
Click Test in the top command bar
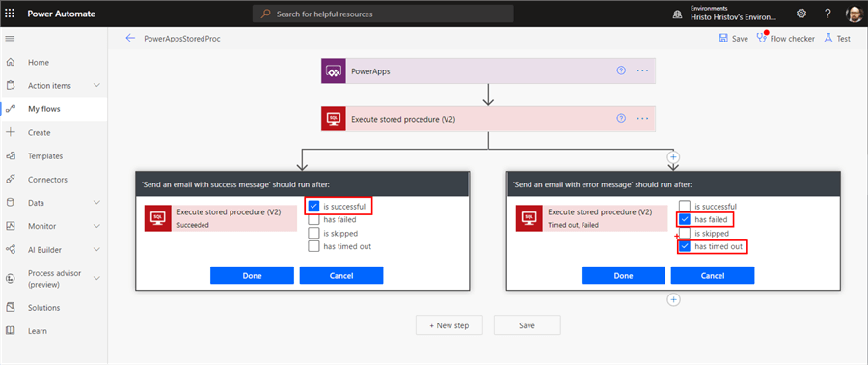pos(837,39)
